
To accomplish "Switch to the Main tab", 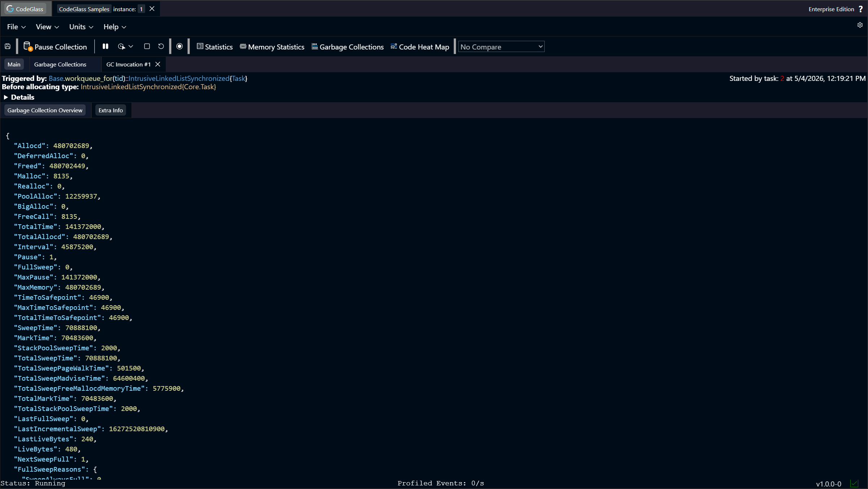I will pos(14,64).
